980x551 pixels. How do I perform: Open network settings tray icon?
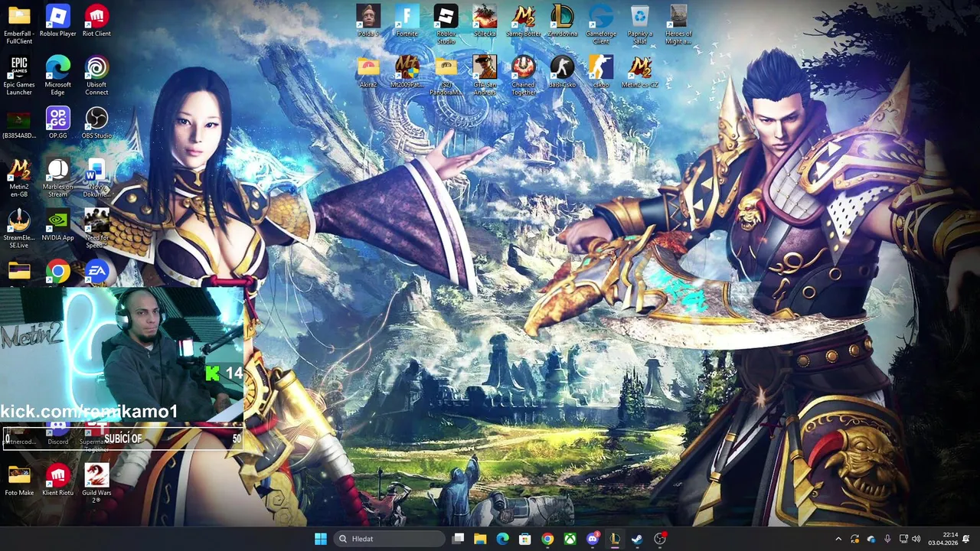point(903,539)
